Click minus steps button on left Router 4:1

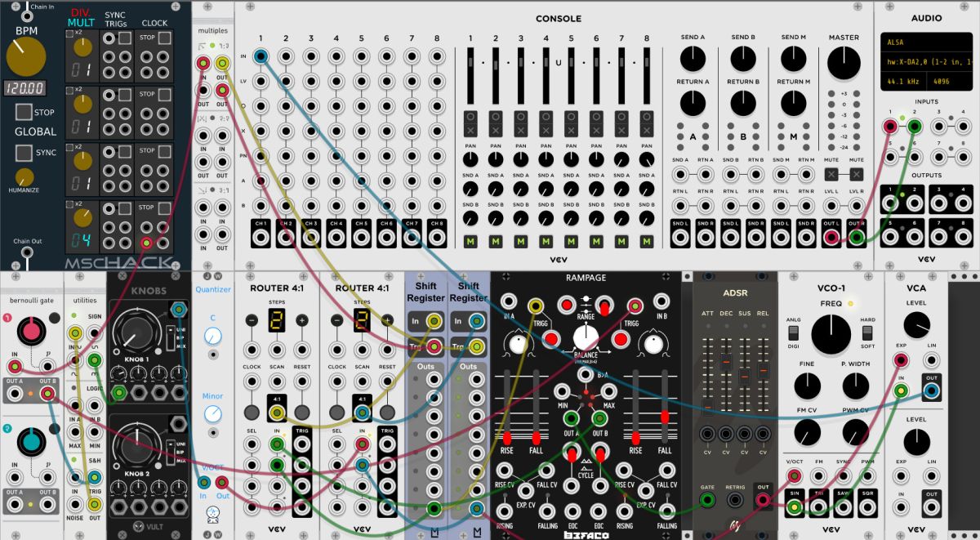(x=252, y=321)
